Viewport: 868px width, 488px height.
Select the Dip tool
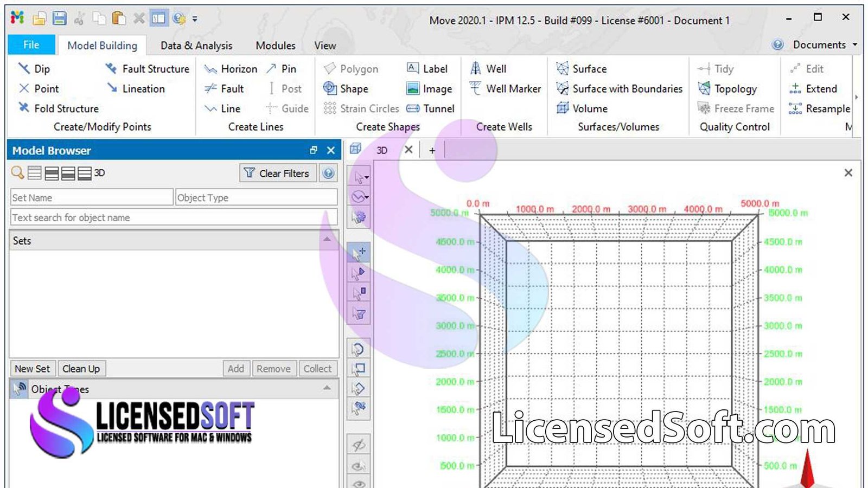coord(34,69)
